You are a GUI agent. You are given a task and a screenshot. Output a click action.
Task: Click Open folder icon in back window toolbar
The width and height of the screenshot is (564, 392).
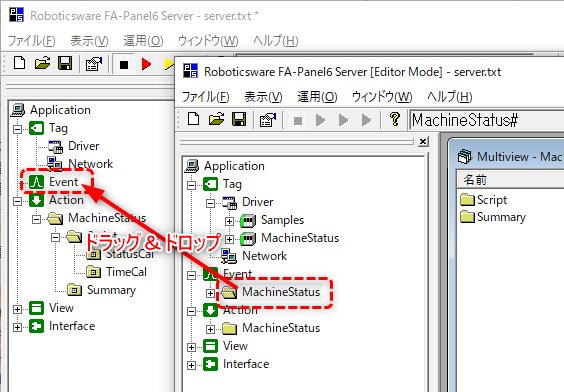42,64
